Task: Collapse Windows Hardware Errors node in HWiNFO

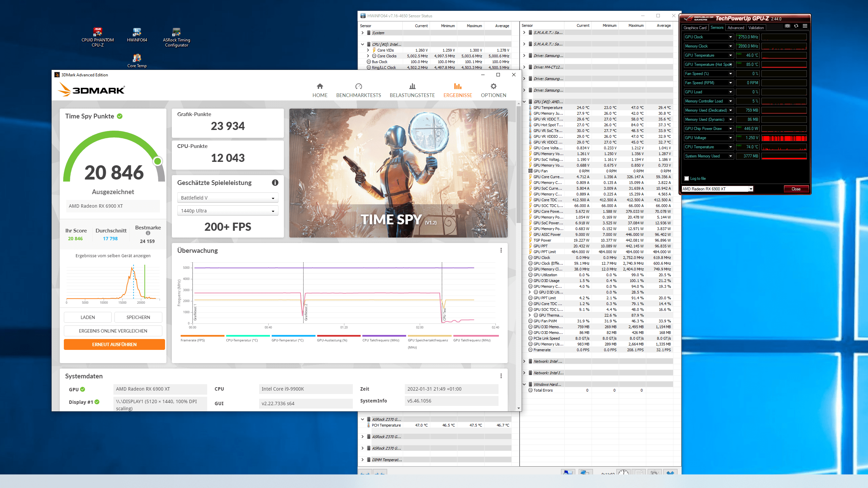Action: click(524, 384)
